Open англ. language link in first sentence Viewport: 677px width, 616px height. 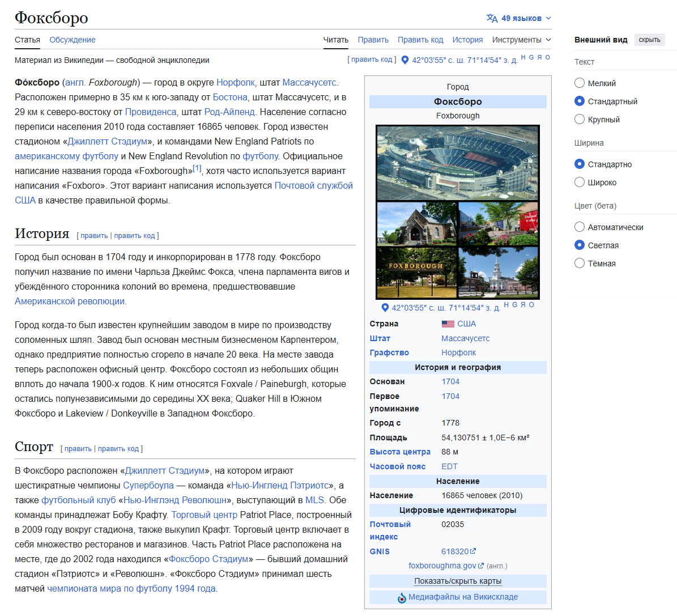[x=75, y=83]
